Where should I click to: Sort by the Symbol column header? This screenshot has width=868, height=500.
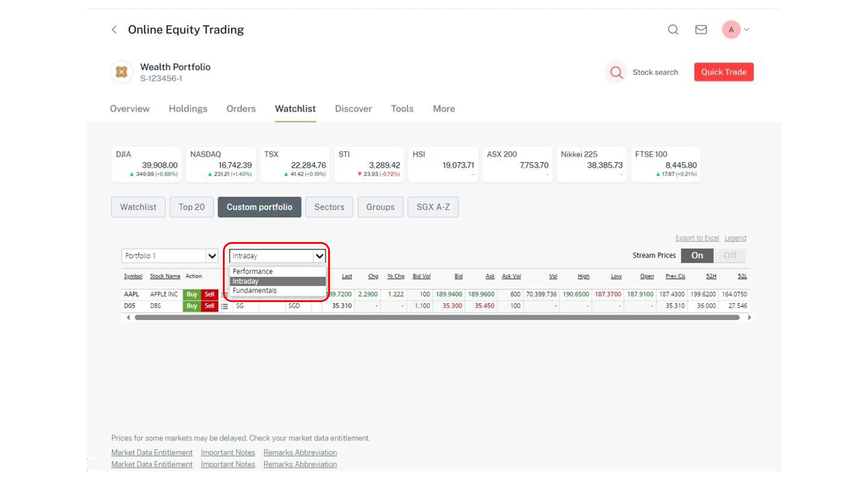pos(133,276)
